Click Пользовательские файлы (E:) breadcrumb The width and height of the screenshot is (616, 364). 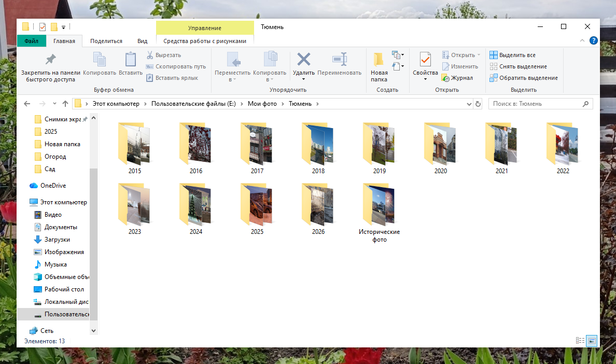193,104
